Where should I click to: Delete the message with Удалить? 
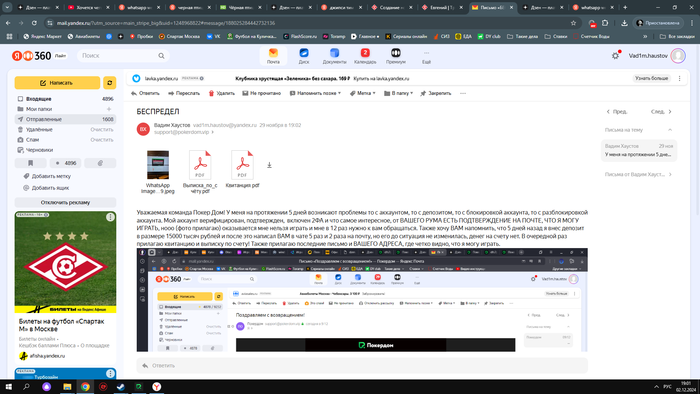click(221, 93)
